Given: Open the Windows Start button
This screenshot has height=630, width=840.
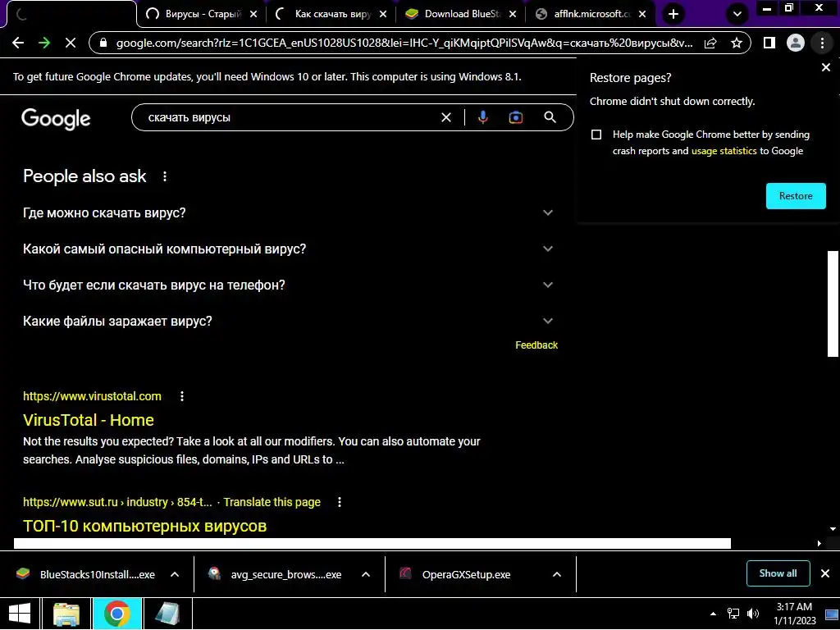Looking at the screenshot, I should click(x=20, y=614).
